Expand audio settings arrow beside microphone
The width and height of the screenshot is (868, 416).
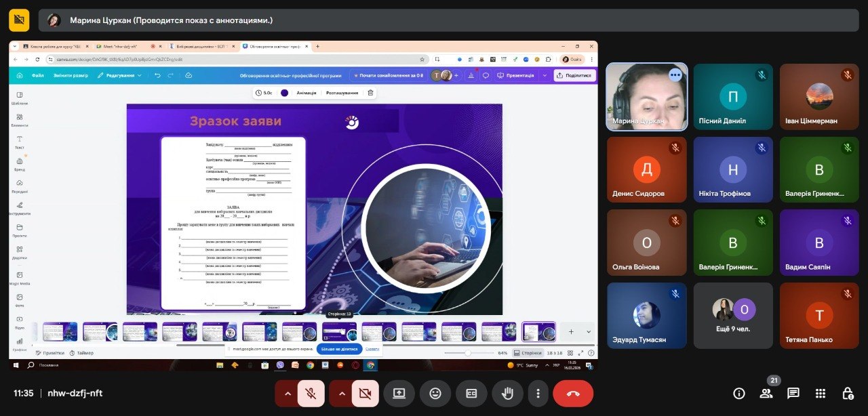(287, 394)
